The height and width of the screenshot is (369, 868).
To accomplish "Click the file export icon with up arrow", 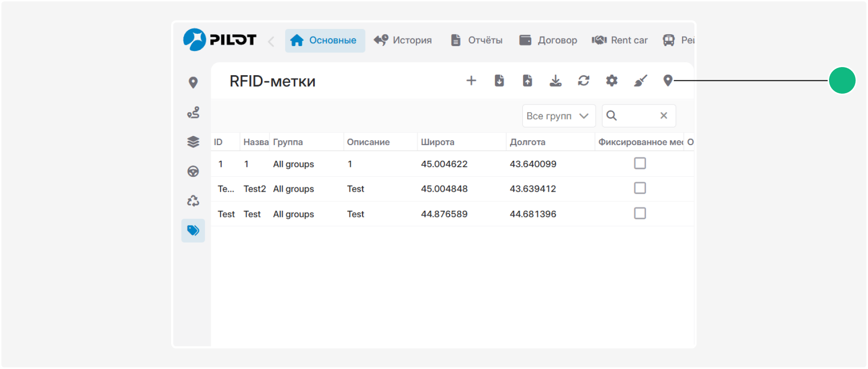I will [x=527, y=81].
